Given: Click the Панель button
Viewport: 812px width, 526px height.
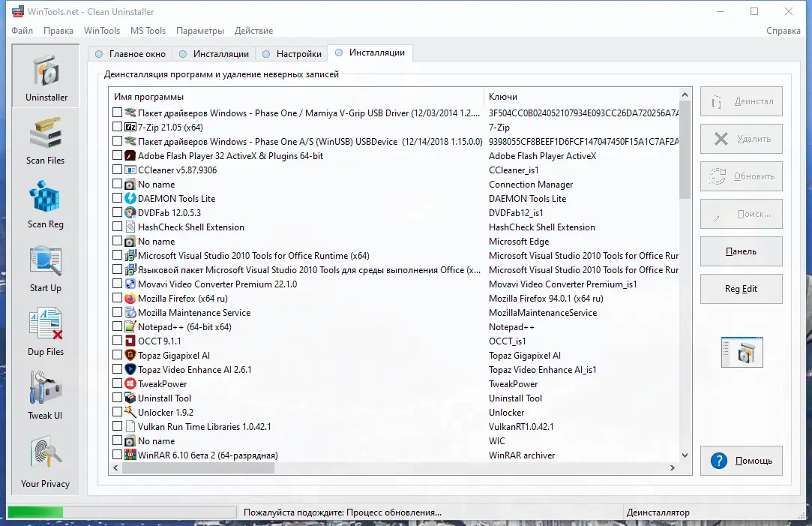Looking at the screenshot, I should 741,251.
